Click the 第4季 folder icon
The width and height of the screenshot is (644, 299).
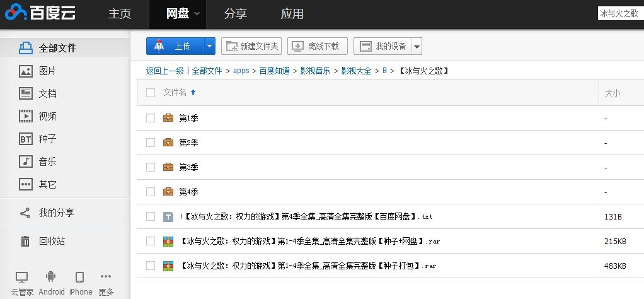click(x=168, y=192)
